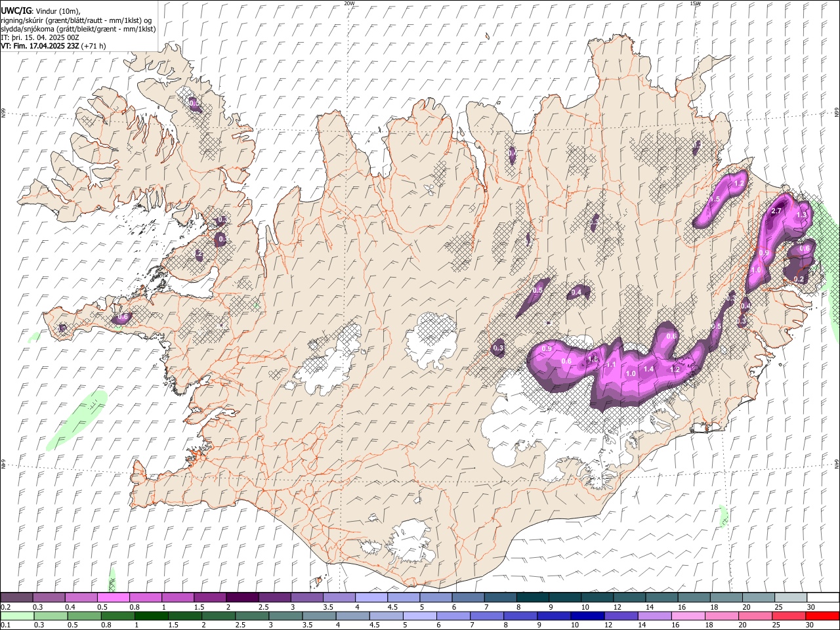This screenshot has height=630, width=840.
Task: Select bottom-row swatch between 7 and 8
Action: (x=488, y=616)
